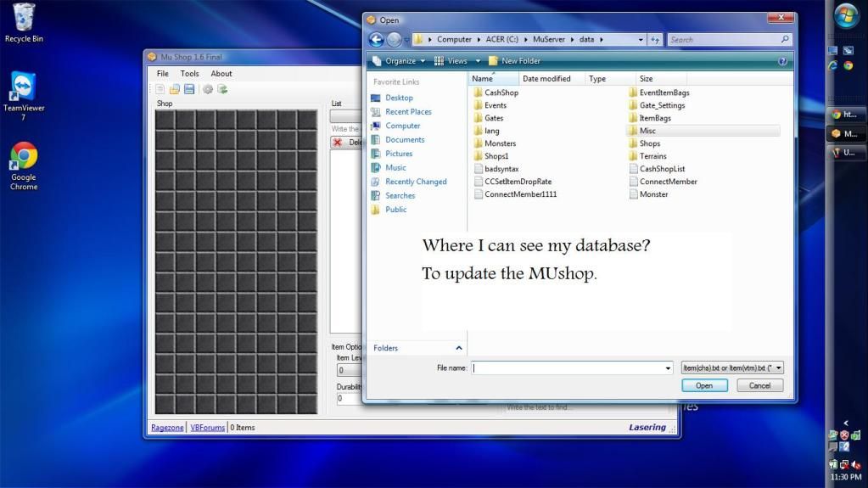Click the open folder icon in Mu Shop toolbar

175,89
